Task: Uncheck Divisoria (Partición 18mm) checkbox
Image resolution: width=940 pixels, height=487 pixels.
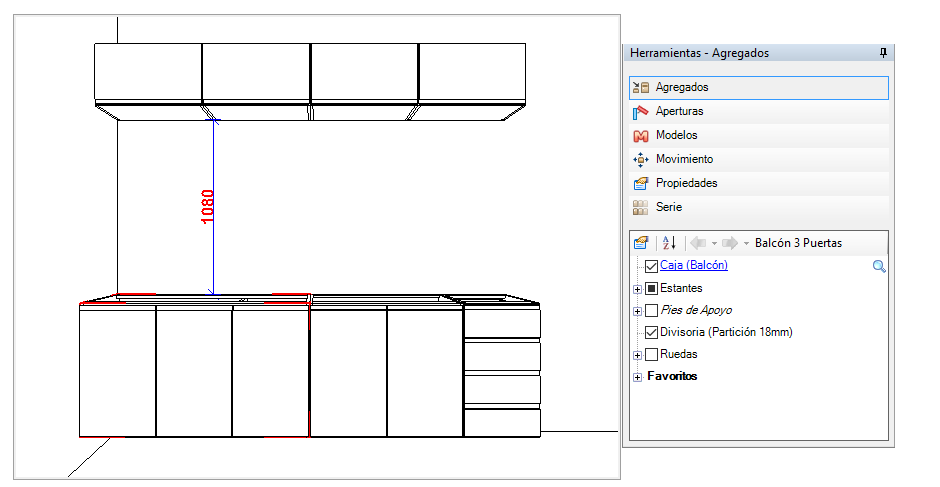Action: point(652,332)
